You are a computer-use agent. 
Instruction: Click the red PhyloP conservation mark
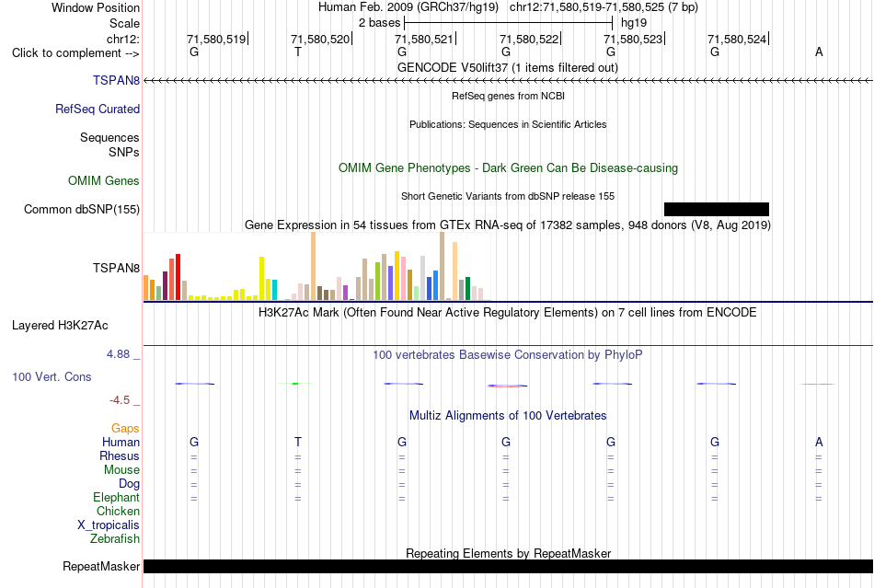click(818, 384)
